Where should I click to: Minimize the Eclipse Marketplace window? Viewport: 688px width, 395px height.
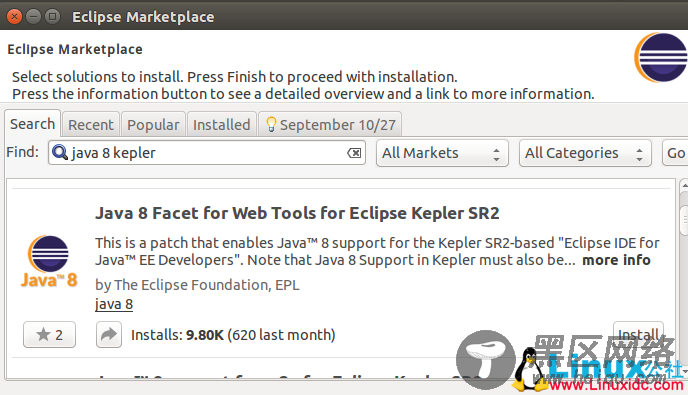[x=33, y=17]
